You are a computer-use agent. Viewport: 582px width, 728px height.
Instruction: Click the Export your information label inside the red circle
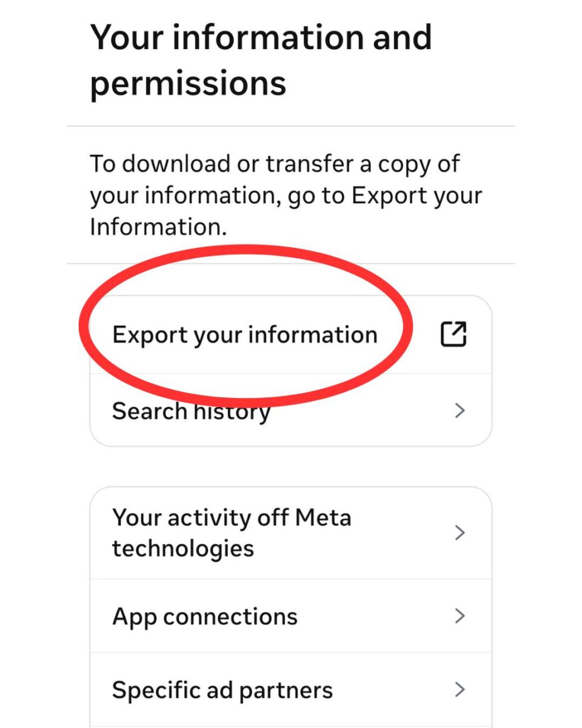click(x=244, y=334)
